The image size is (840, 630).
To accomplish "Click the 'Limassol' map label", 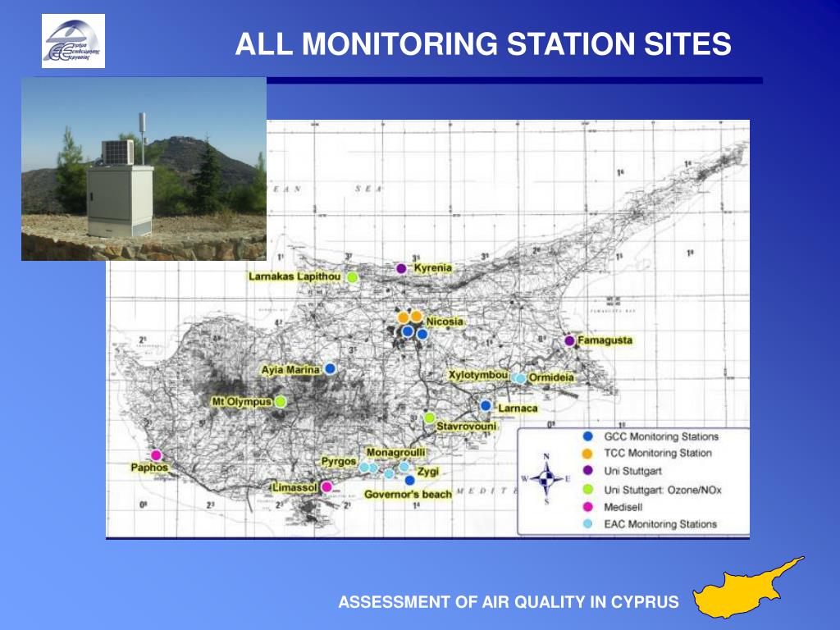I will (295, 487).
